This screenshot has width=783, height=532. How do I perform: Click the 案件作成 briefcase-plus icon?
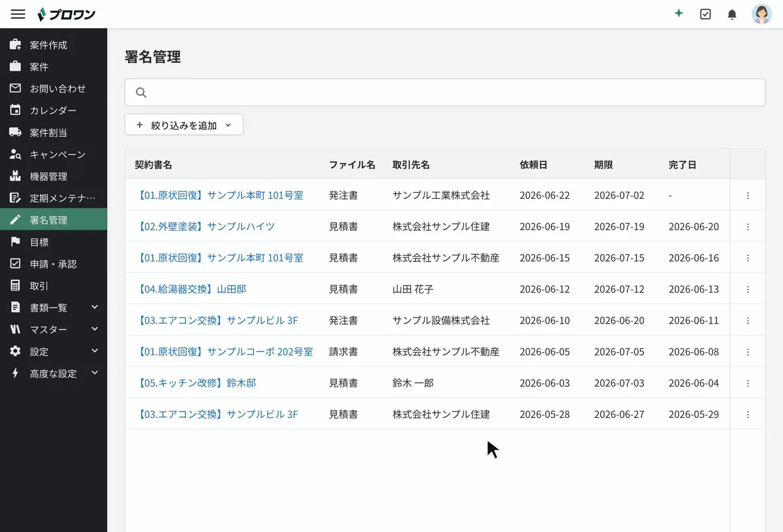click(x=15, y=45)
